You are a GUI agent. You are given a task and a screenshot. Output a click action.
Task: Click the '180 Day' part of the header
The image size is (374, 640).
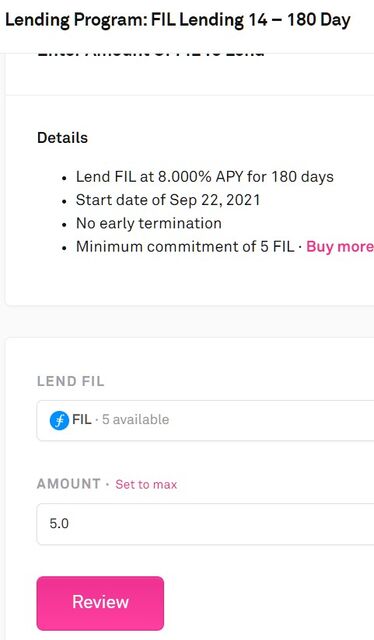318,20
